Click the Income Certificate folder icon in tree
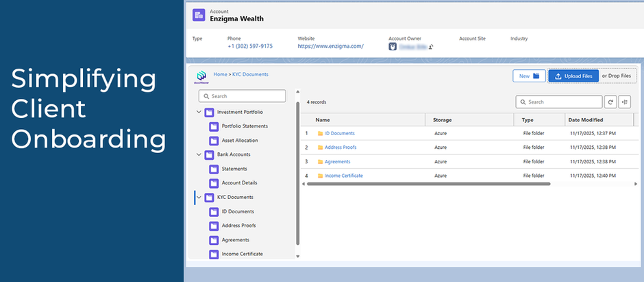The image size is (644, 282). click(x=214, y=254)
